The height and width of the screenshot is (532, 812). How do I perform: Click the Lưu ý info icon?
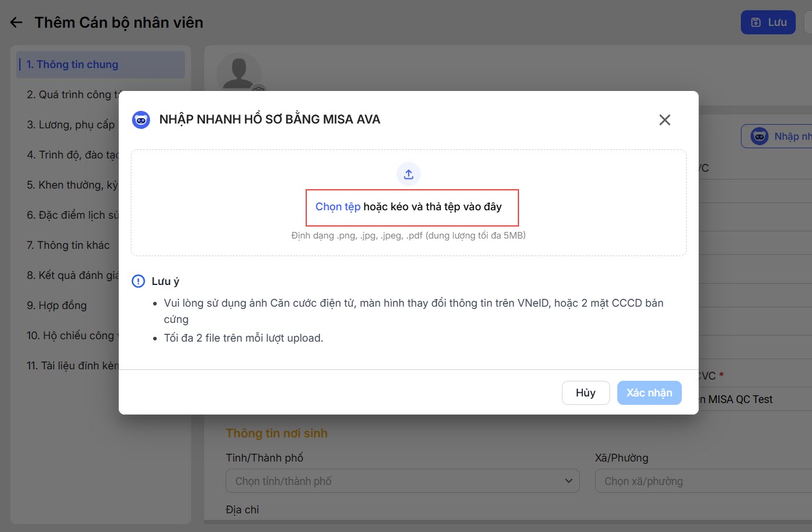[x=139, y=281]
